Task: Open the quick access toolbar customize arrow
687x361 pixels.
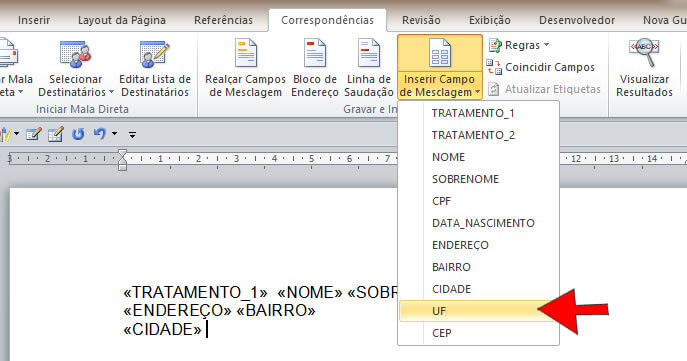Action: (x=132, y=134)
